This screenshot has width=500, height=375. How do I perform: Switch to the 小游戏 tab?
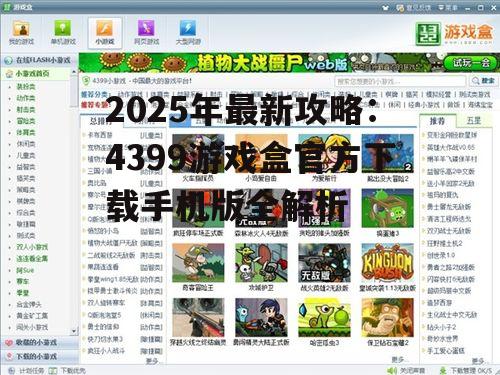coord(105,33)
